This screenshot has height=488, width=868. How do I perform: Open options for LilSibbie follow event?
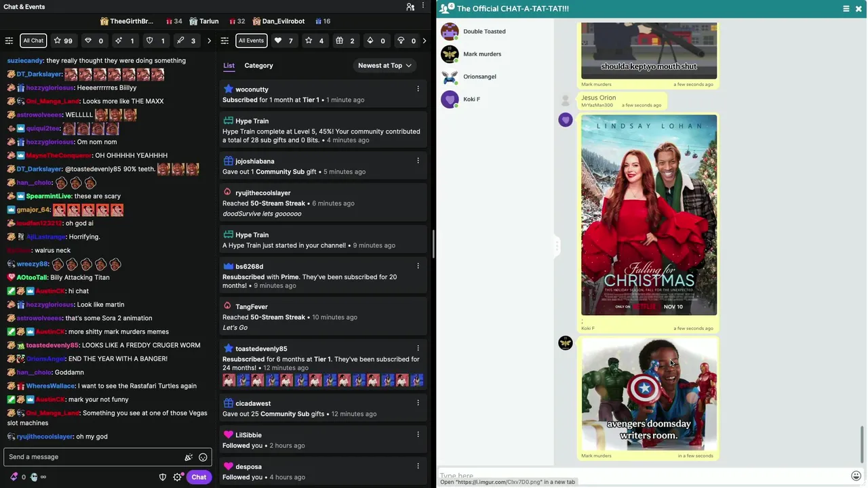click(418, 434)
